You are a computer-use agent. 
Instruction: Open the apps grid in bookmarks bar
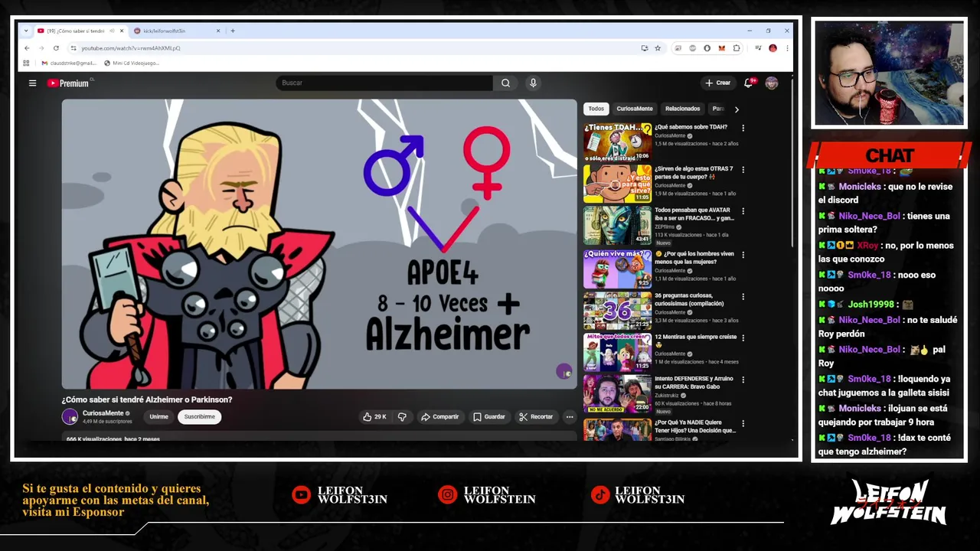(x=26, y=63)
